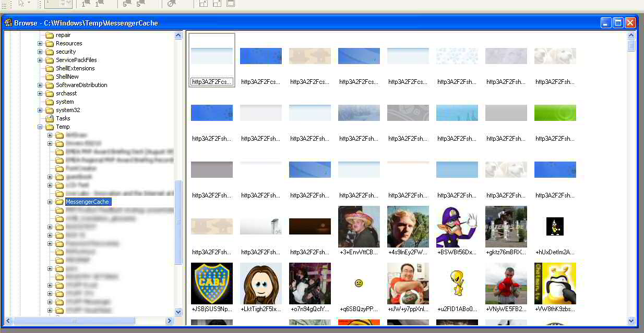Select the MessengerCache folder in tree
The width and height of the screenshot is (644, 333).
tap(87, 202)
